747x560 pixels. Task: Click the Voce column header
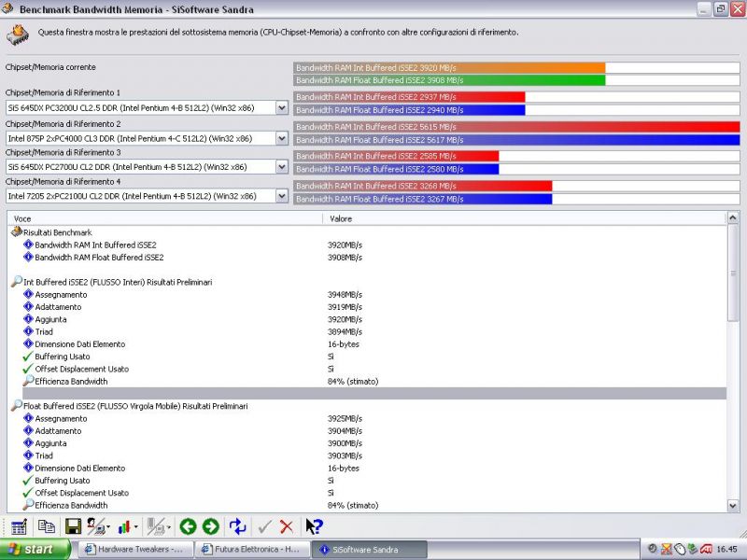[165, 218]
